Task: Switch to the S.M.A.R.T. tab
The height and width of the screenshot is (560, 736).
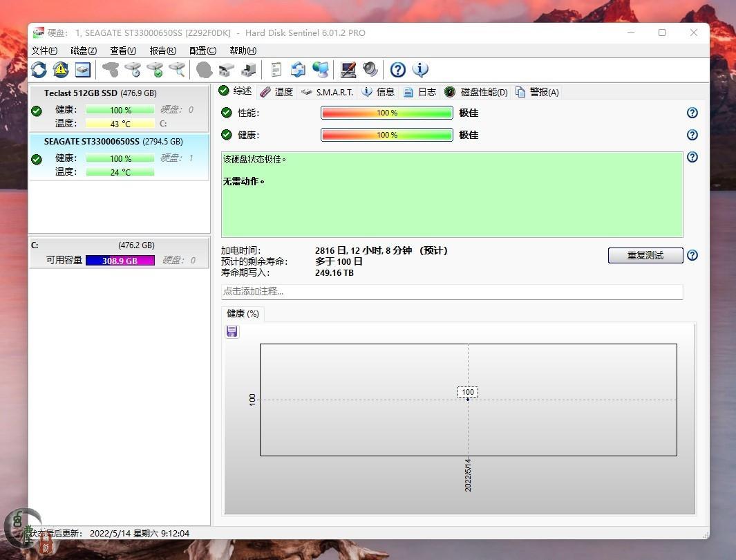Action: (328, 92)
